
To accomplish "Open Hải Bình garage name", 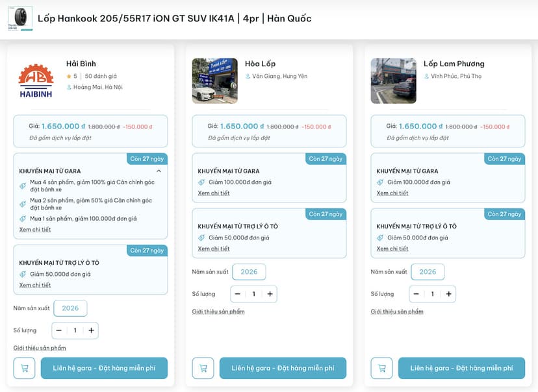I will click(81, 64).
